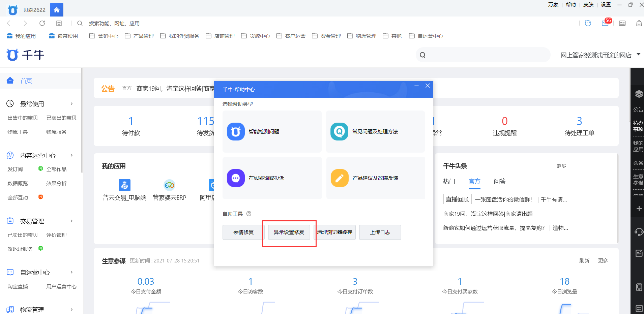Image resolution: width=644 pixels, height=314 pixels.
Task: Open the 帮助 top menu
Action: point(571,5)
